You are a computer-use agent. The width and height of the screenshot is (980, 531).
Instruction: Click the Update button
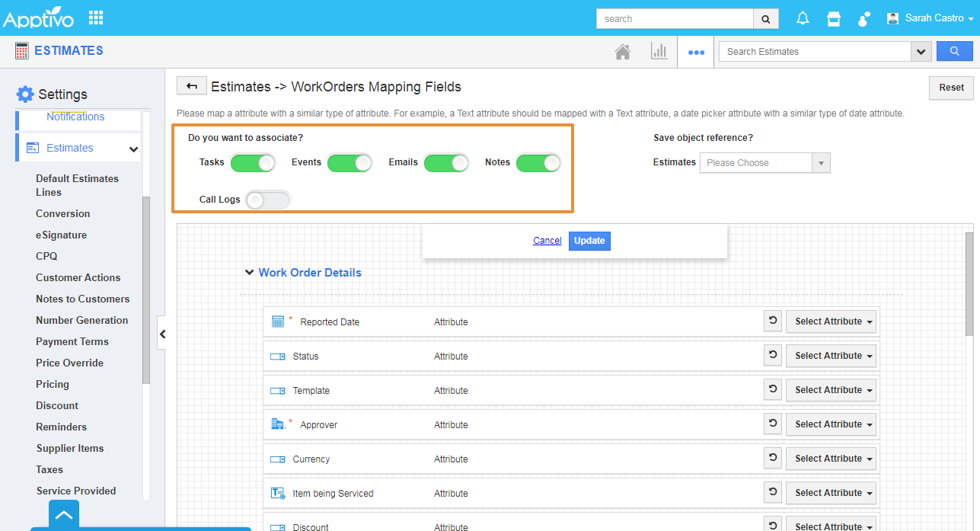click(589, 241)
